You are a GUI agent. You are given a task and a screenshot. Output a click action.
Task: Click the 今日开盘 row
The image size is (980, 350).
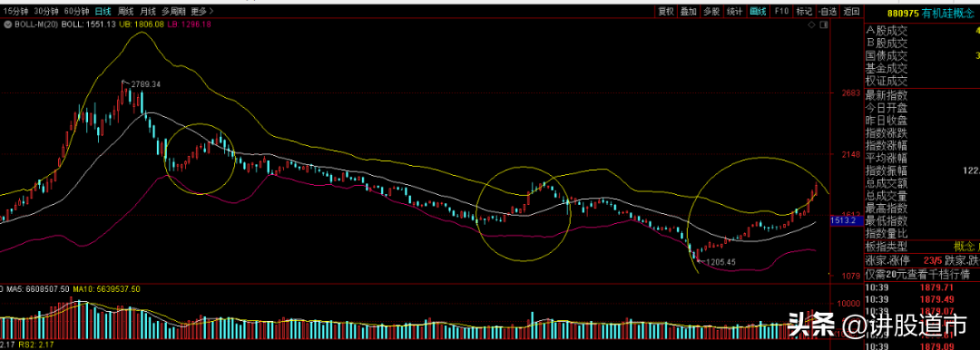coord(922,108)
